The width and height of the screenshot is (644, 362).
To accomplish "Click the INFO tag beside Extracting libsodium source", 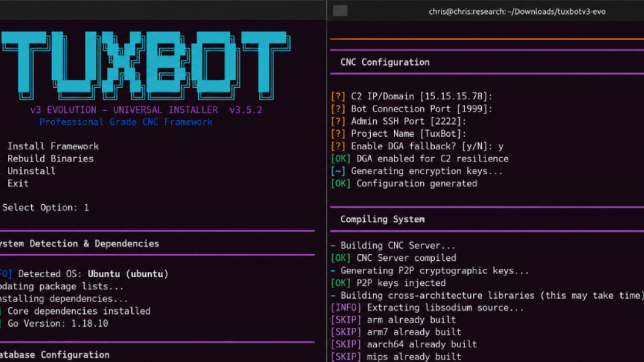I will tap(346, 308).
